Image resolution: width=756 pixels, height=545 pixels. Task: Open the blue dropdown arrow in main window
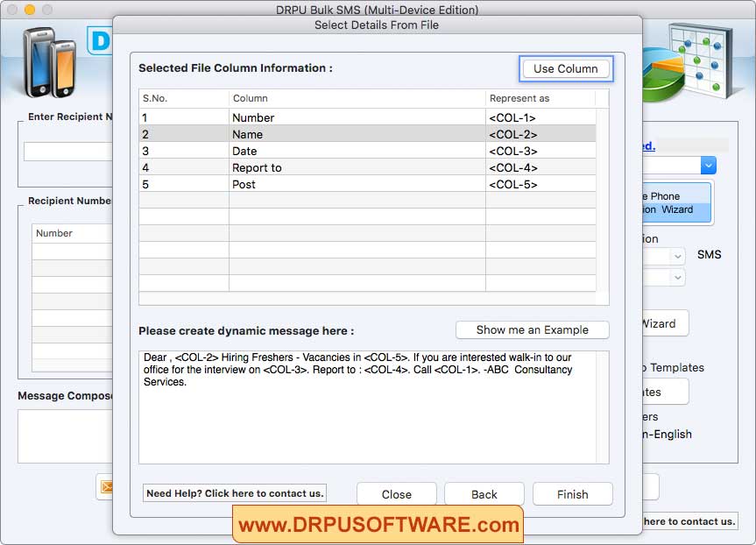[709, 166]
